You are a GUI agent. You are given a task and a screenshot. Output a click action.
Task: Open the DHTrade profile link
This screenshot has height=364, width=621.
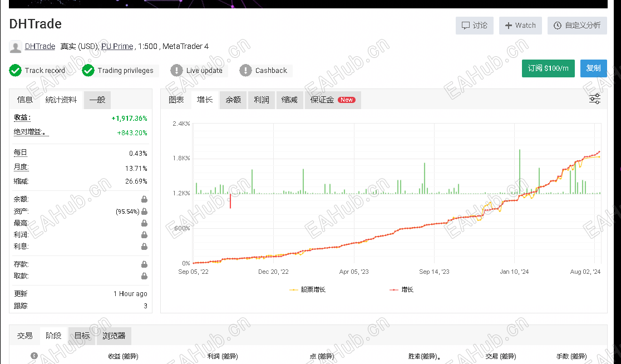[x=40, y=46]
